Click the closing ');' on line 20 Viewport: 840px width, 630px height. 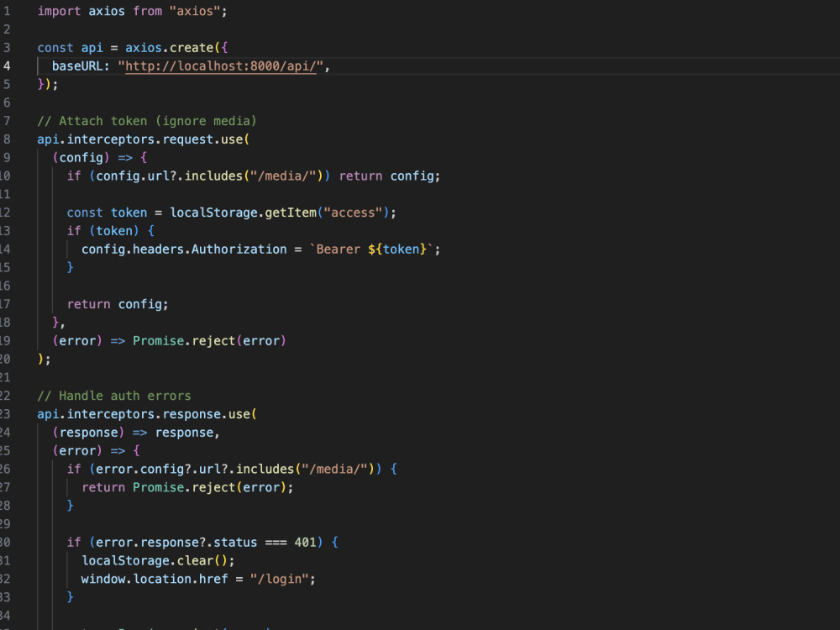tap(44, 359)
